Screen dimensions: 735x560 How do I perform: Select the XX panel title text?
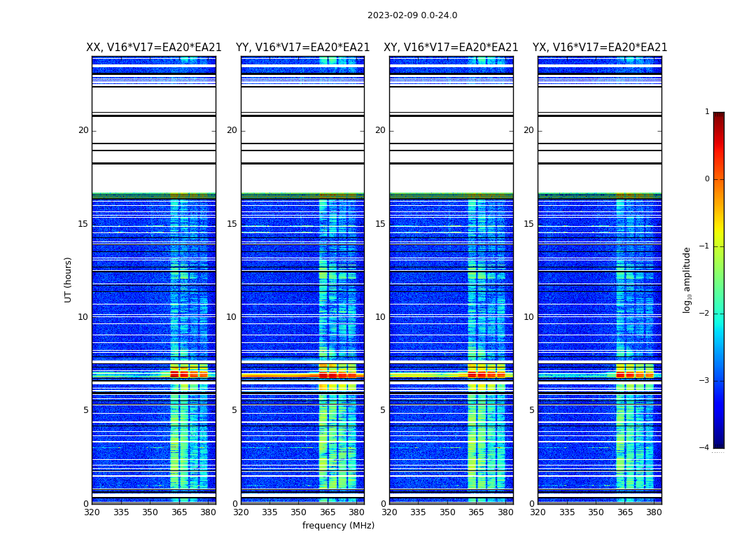(x=153, y=48)
